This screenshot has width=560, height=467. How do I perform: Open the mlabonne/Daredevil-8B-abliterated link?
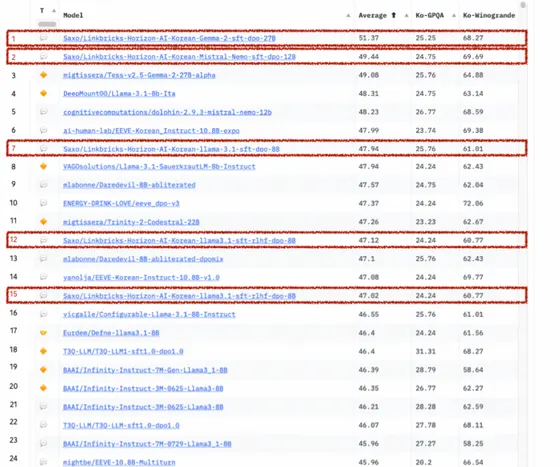129,185
